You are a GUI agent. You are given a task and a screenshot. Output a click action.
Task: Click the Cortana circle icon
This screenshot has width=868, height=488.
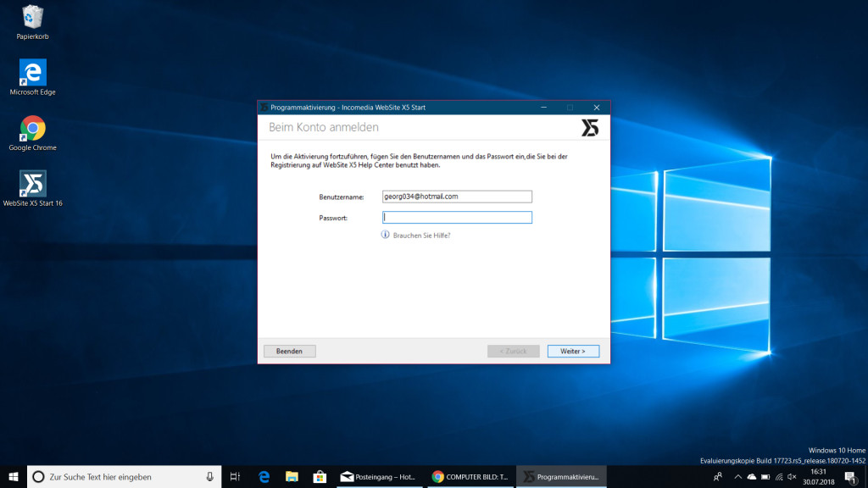38,476
